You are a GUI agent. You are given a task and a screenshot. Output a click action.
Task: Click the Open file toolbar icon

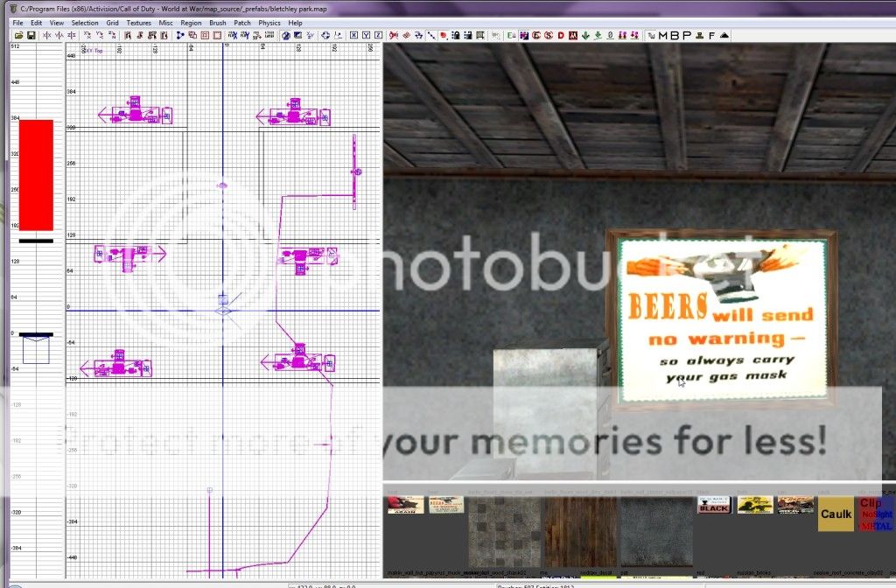[x=18, y=35]
